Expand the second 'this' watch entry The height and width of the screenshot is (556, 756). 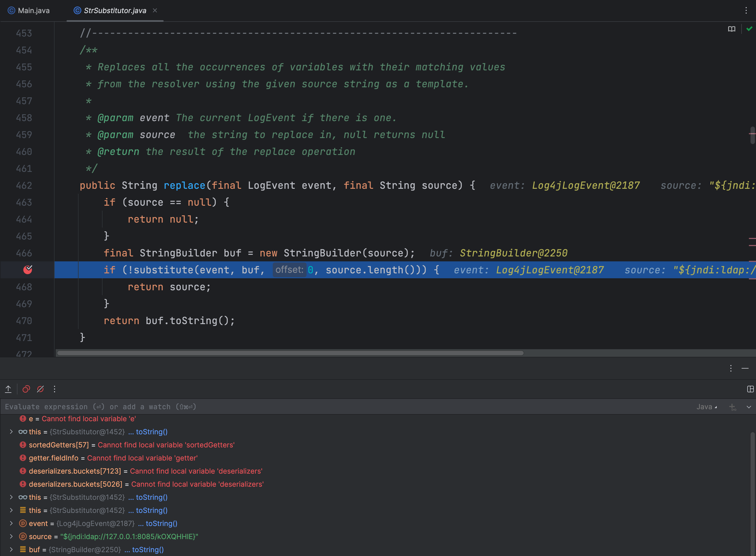tap(11, 497)
